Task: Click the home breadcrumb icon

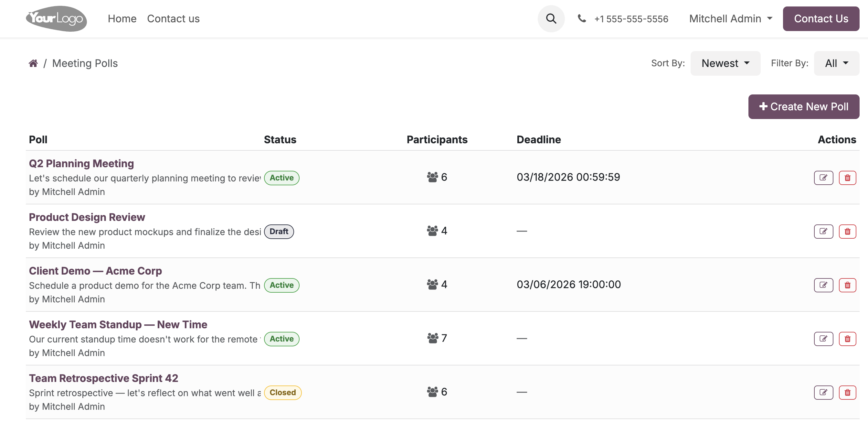Action: click(33, 63)
